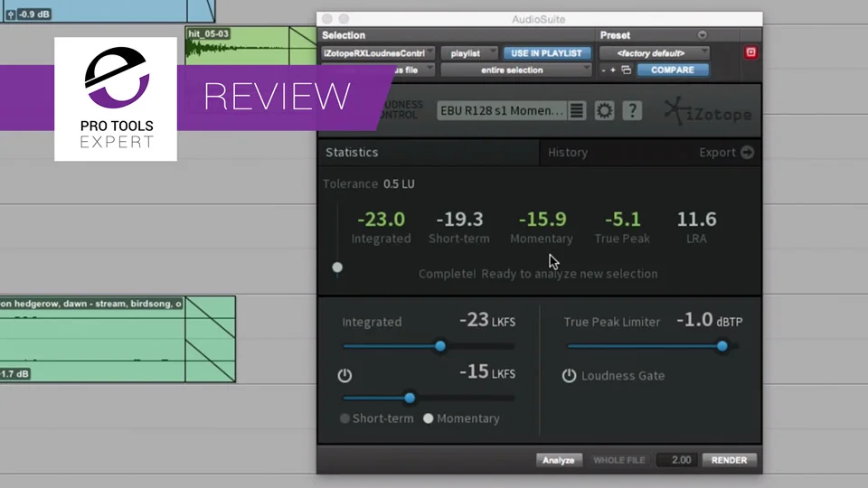Select the Momentary radio option
Screen dimensions: 868x488
point(428,418)
